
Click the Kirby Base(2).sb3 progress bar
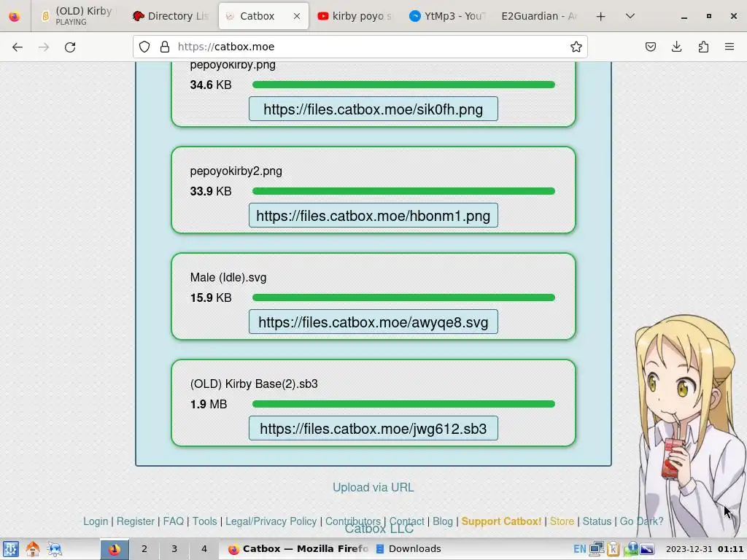point(403,404)
